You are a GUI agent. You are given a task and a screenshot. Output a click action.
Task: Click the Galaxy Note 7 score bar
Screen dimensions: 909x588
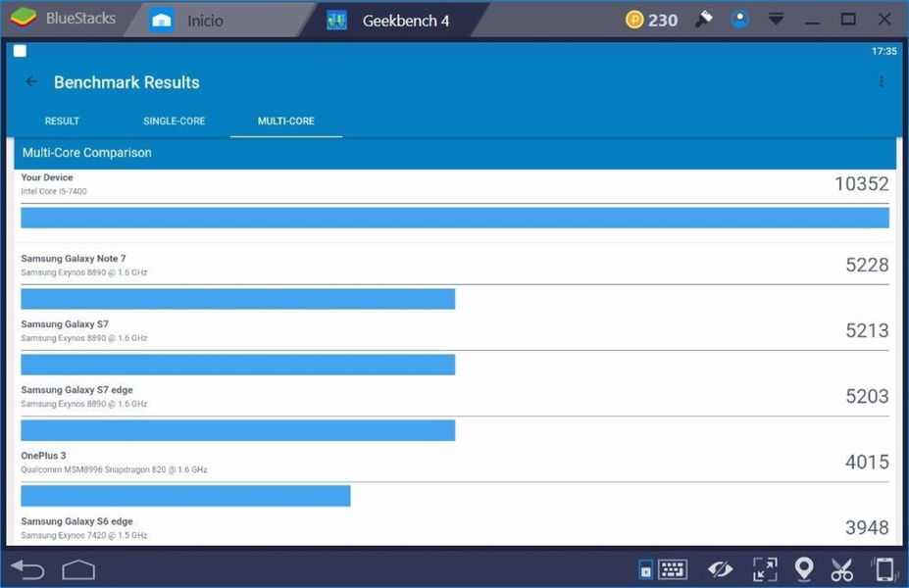(237, 299)
